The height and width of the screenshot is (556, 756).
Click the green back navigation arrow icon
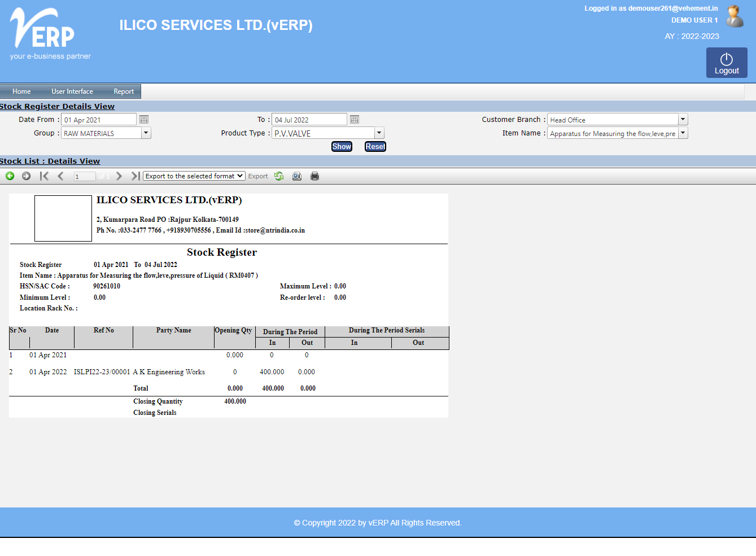pos(10,176)
